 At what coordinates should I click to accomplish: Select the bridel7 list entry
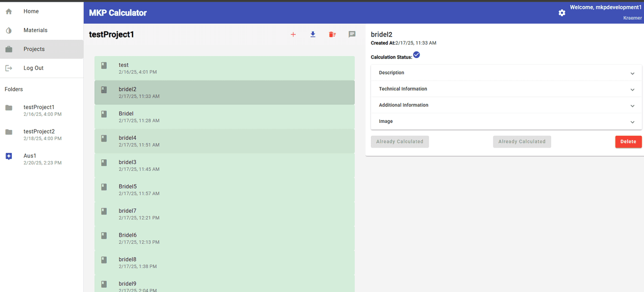click(x=224, y=214)
